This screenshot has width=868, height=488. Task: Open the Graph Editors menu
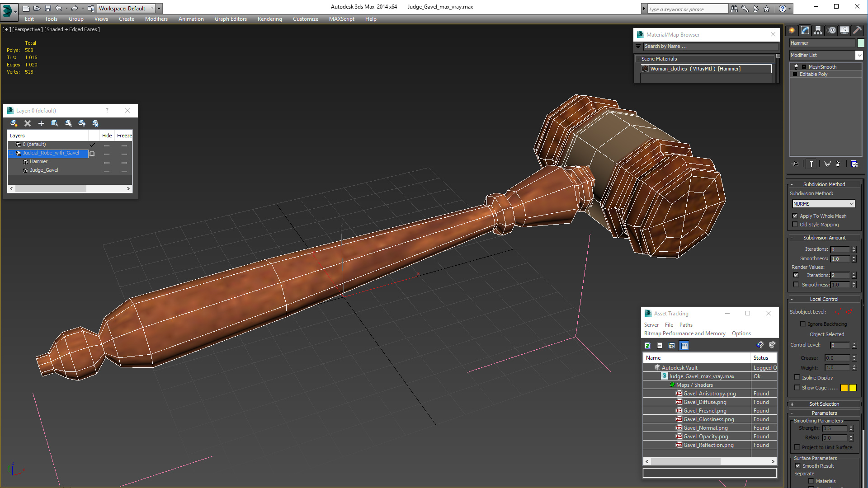pos(231,19)
